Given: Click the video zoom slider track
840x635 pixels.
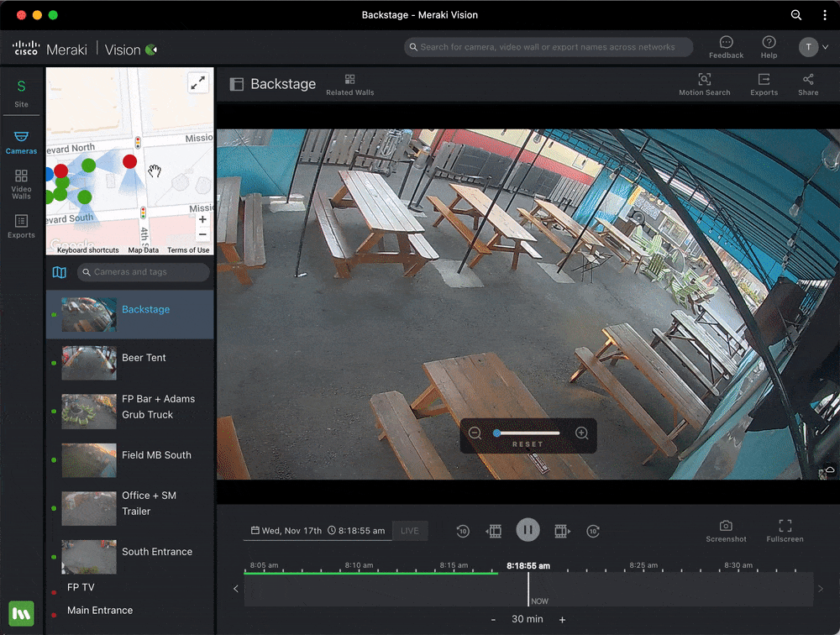Looking at the screenshot, I should (528, 433).
